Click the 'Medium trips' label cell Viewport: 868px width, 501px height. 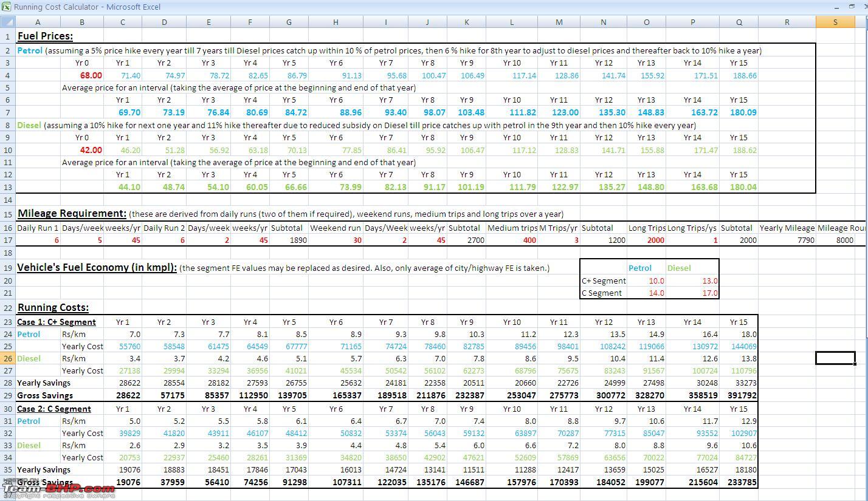point(512,228)
